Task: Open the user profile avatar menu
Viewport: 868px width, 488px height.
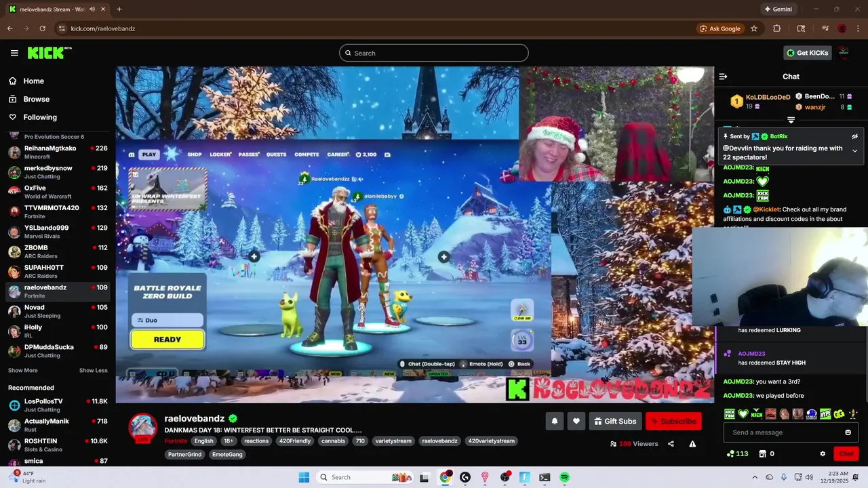Action: (844, 53)
